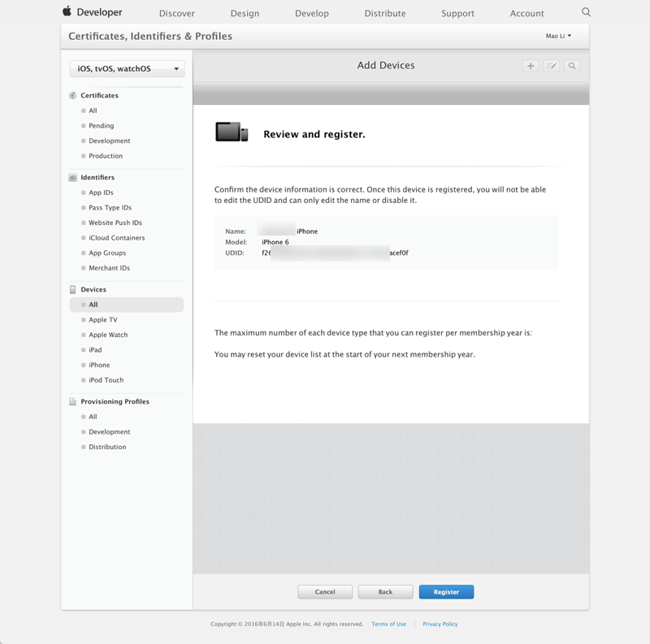This screenshot has width=650, height=644.
Task: Click the Devices section phone icon
Action: [72, 289]
